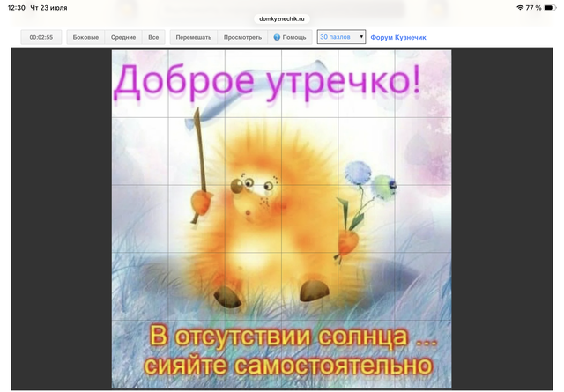Shuffle the puzzle with Перемешать
The height and width of the screenshot is (392, 564).
coord(194,37)
